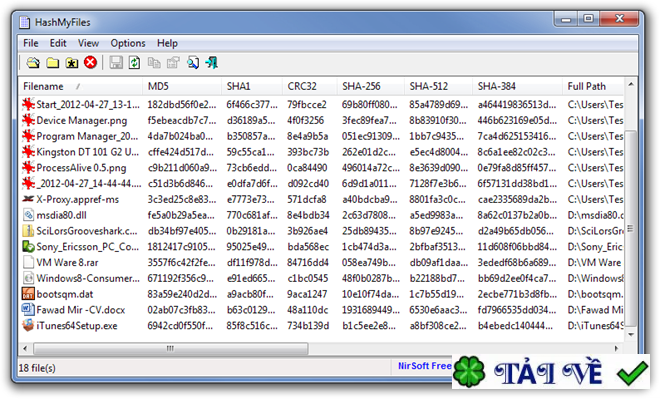Open the View menu

[x=88, y=43]
